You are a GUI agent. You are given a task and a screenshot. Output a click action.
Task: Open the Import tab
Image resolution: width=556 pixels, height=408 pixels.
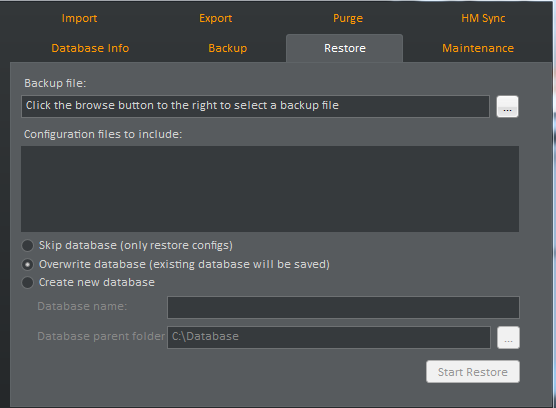[x=79, y=18]
